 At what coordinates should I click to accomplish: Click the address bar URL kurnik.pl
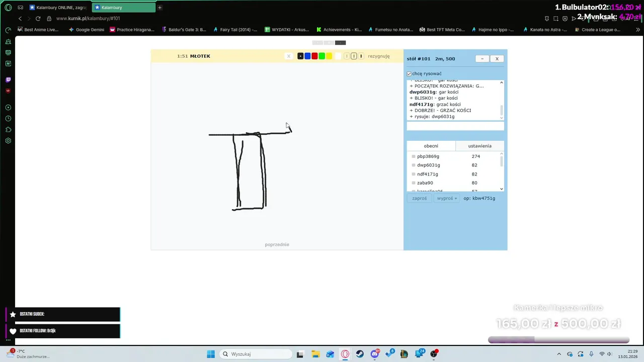88,19
